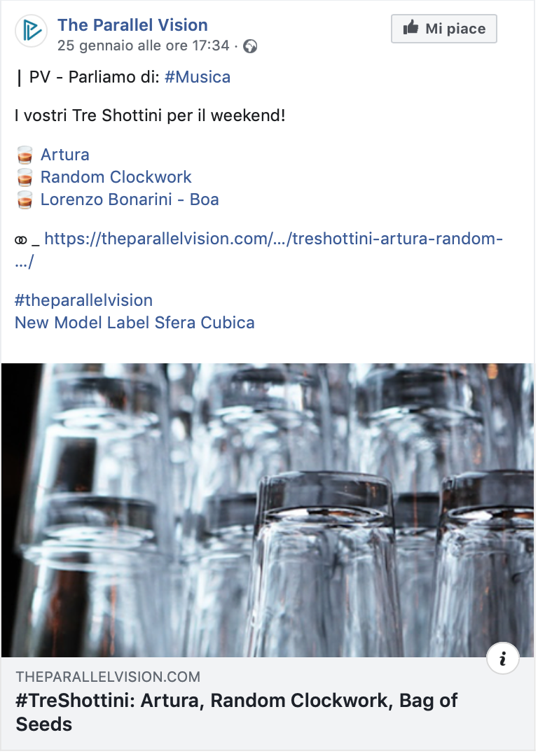Like the page with Mi piace button

click(444, 29)
